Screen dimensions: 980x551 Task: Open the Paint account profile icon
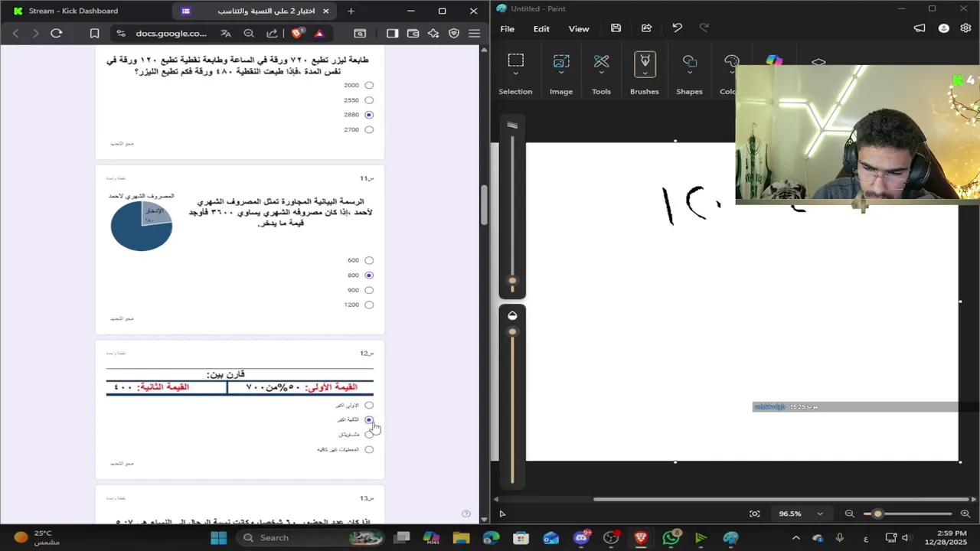(943, 28)
